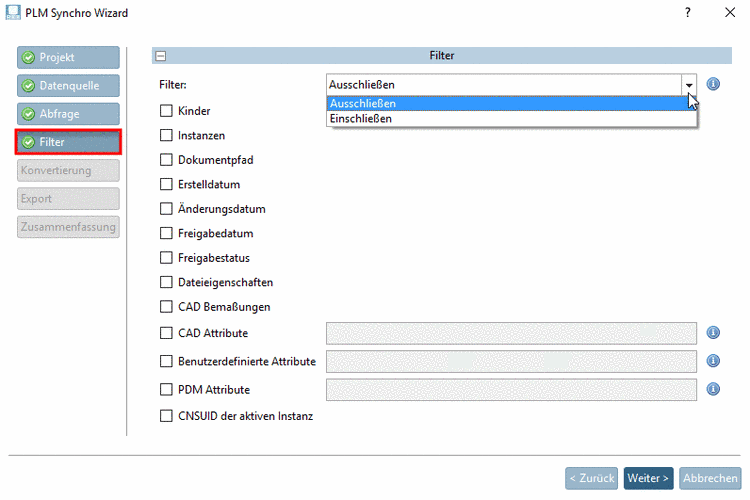The image size is (750, 500).
Task: Click the help question mark icon
Action: [688, 13]
